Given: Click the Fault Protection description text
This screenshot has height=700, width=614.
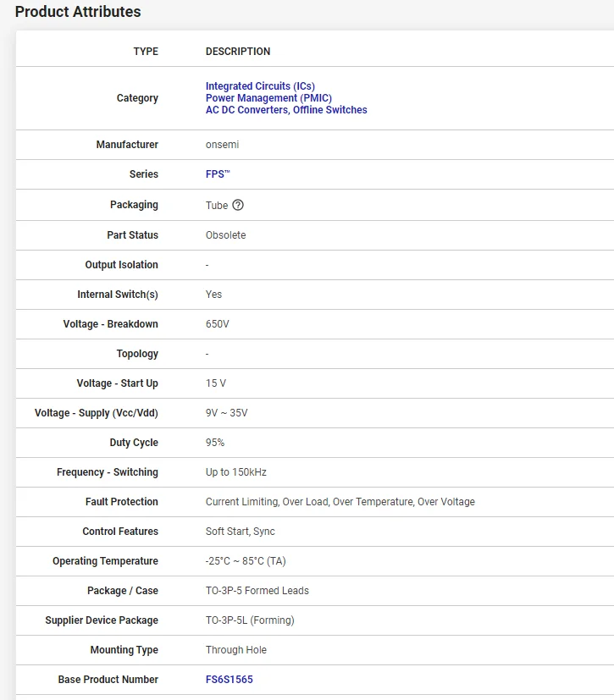Looking at the screenshot, I should click(x=340, y=502).
